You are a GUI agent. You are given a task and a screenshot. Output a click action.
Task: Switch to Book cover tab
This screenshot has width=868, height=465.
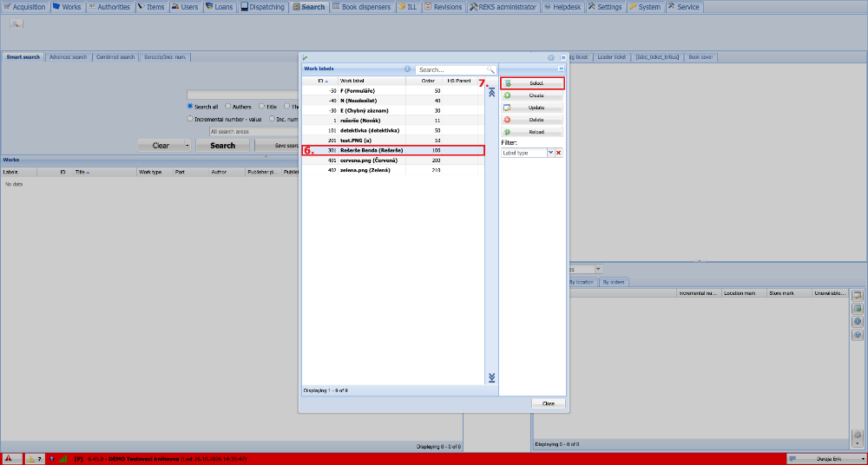click(700, 57)
